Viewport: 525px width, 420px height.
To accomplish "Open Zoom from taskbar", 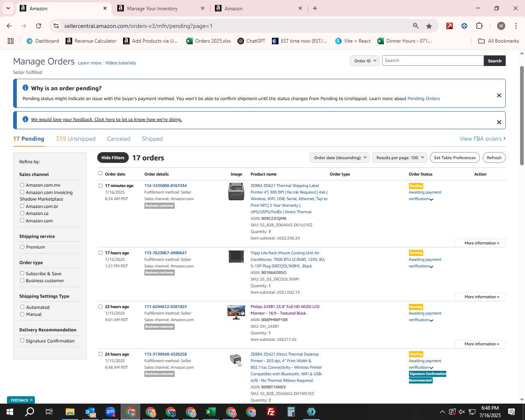I will click(x=110, y=412).
